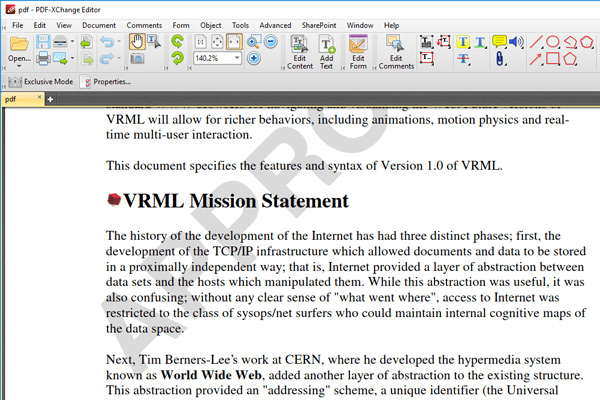The image size is (600, 400).
Task: Send the PDF by email icon
Action: (x=60, y=59)
